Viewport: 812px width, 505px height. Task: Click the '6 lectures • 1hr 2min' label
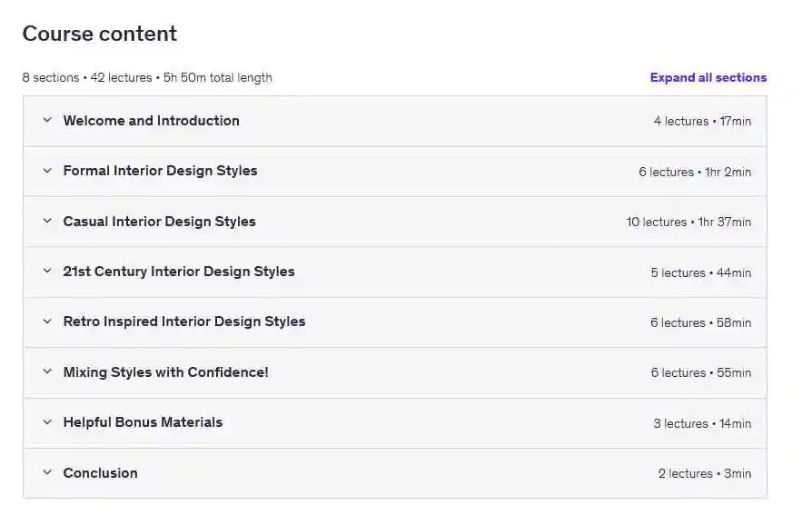point(695,173)
